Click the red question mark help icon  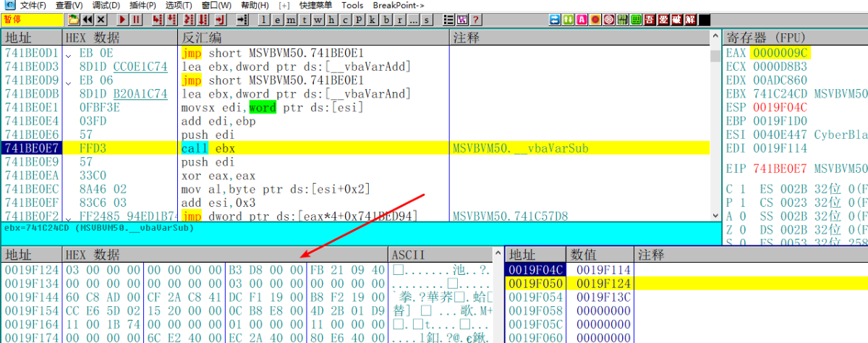pyautogui.click(x=475, y=19)
